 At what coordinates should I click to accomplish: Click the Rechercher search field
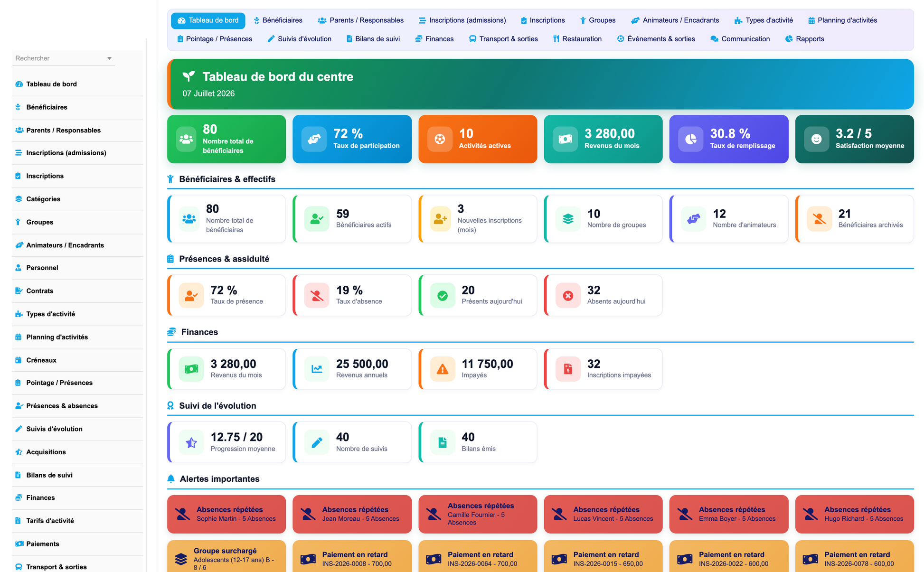click(x=64, y=58)
